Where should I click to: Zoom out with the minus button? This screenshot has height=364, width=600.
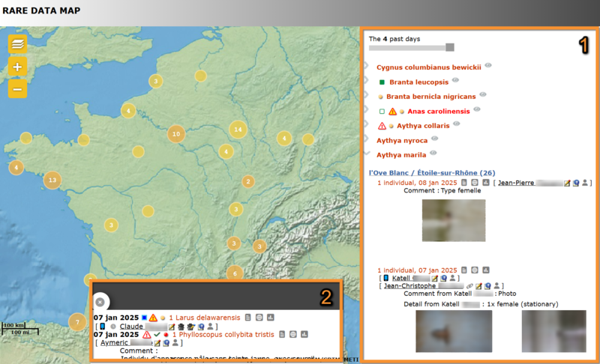tap(17, 89)
